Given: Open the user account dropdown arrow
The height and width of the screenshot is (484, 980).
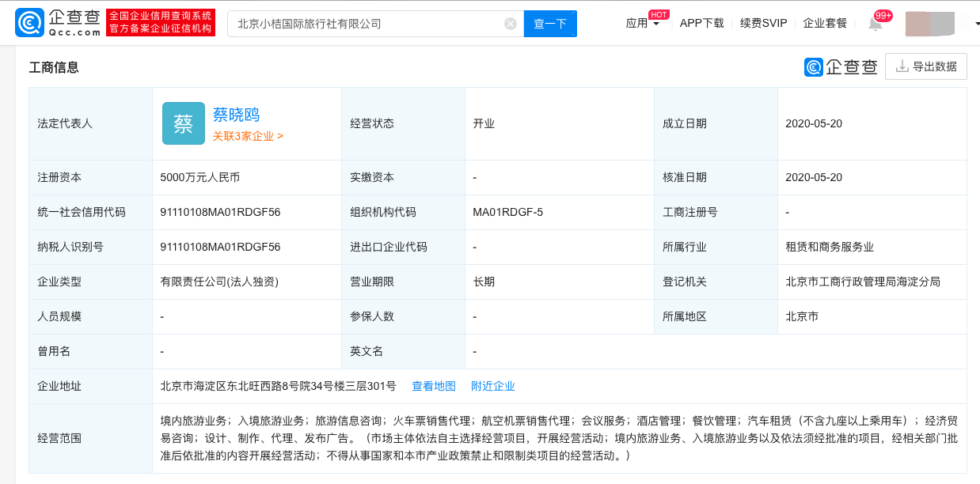Looking at the screenshot, I should pos(976,24).
